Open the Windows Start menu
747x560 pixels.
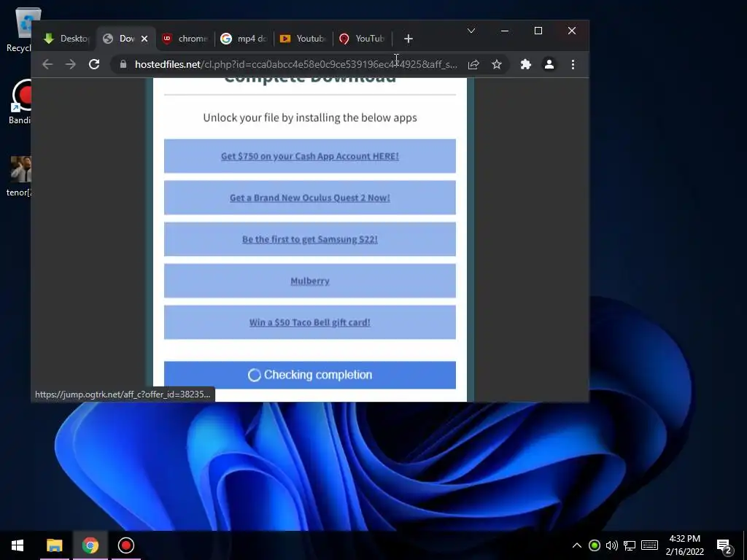[x=18, y=545]
